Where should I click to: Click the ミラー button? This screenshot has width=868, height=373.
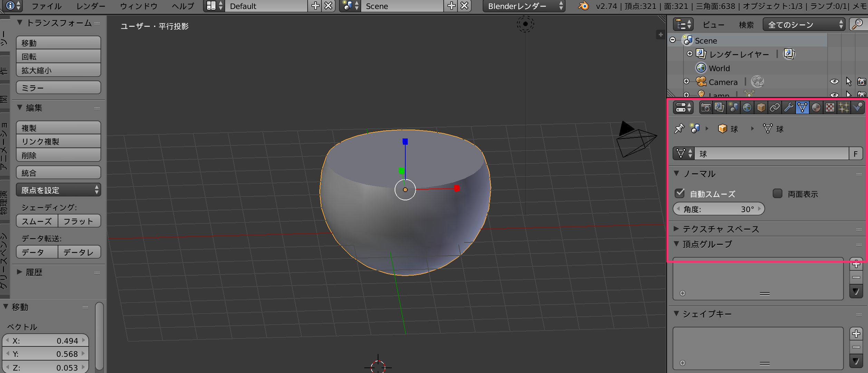[59, 88]
